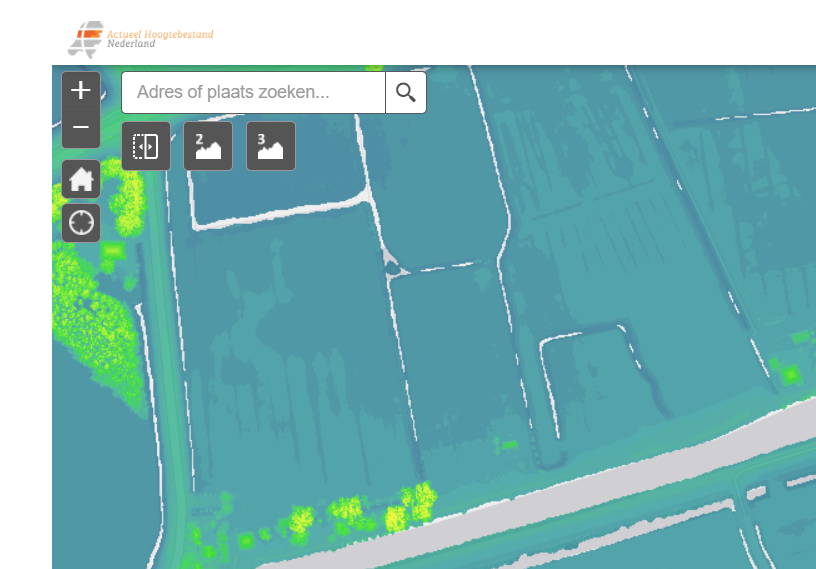Return to the default home extent
The width and height of the screenshot is (816, 569).
coord(81,180)
